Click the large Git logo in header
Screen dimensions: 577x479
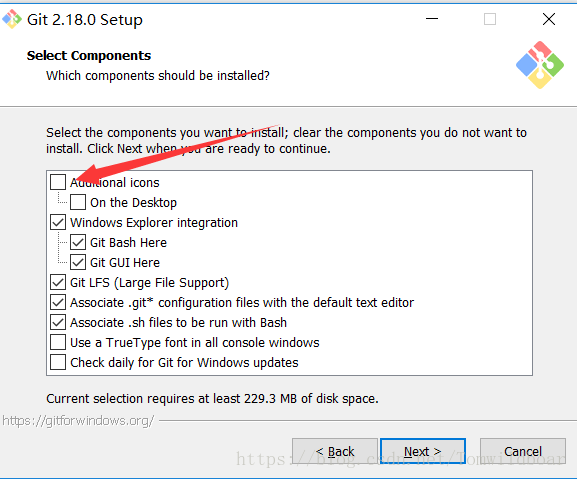point(539,65)
